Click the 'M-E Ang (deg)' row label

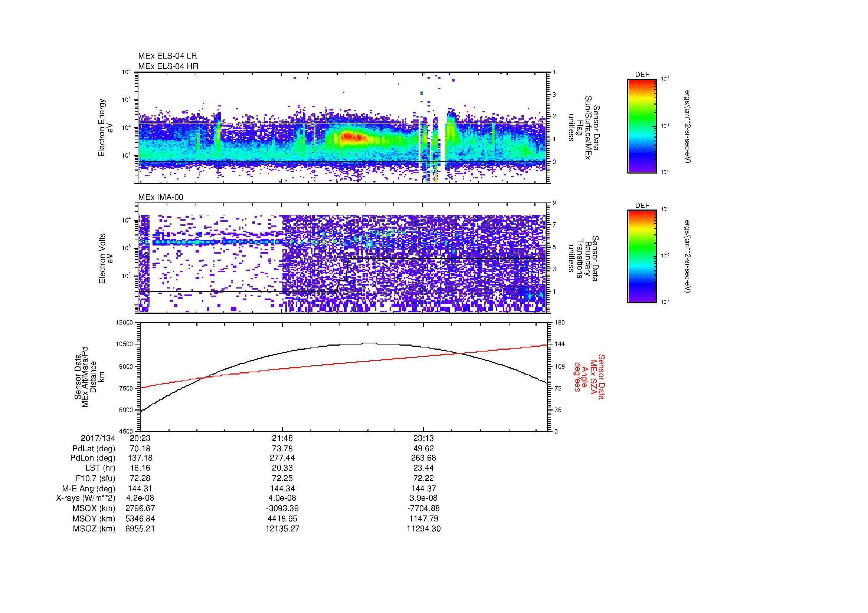(x=88, y=488)
